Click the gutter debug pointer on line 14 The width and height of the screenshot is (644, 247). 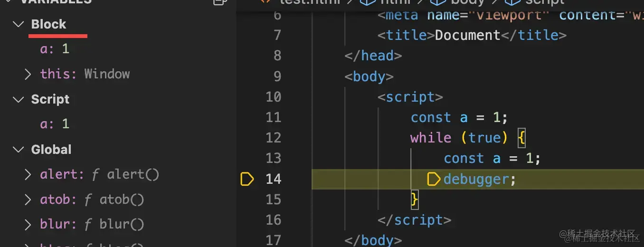[x=247, y=179]
